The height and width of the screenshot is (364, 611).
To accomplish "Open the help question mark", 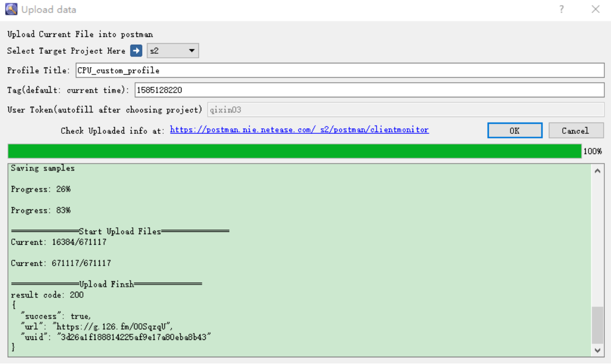I will (561, 9).
